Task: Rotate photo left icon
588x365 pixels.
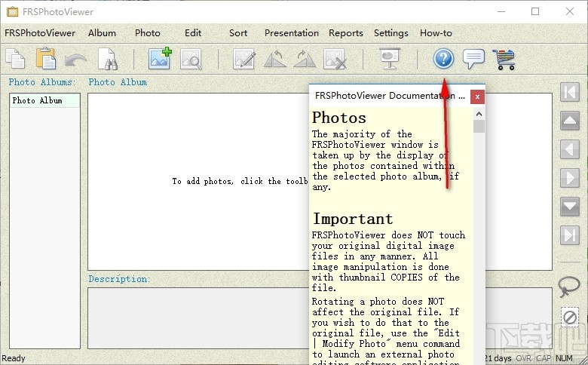Action: [275, 59]
